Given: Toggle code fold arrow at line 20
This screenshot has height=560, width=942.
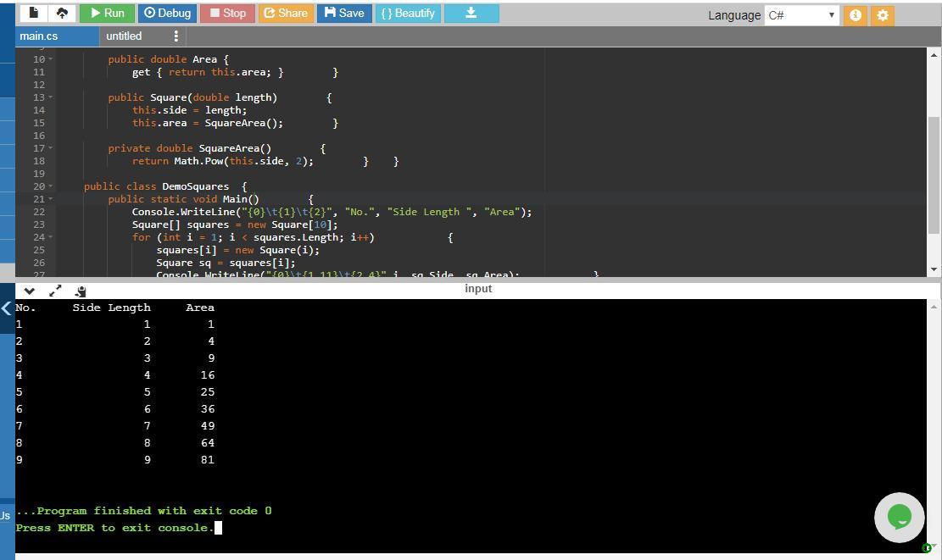Looking at the screenshot, I should click(x=51, y=186).
